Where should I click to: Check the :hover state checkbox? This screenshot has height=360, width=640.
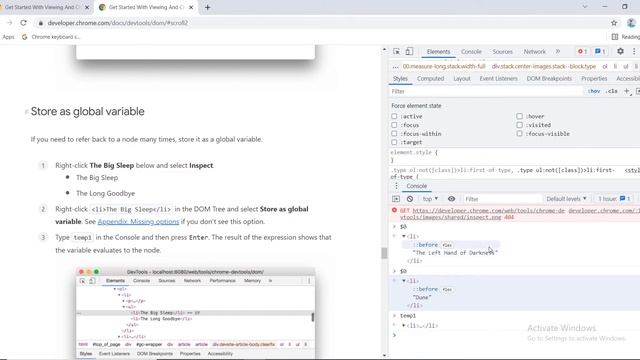519,116
